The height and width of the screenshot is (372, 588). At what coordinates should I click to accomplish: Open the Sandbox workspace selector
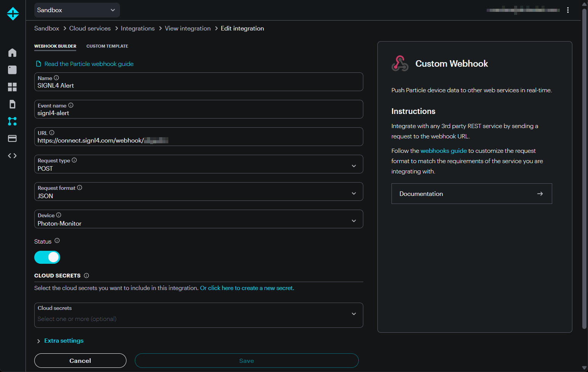pos(77,10)
